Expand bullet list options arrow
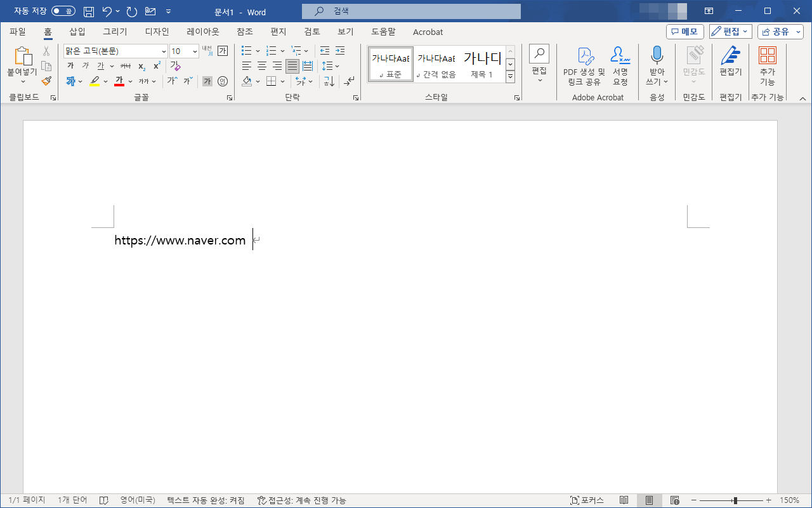The width and height of the screenshot is (812, 508). [258, 51]
